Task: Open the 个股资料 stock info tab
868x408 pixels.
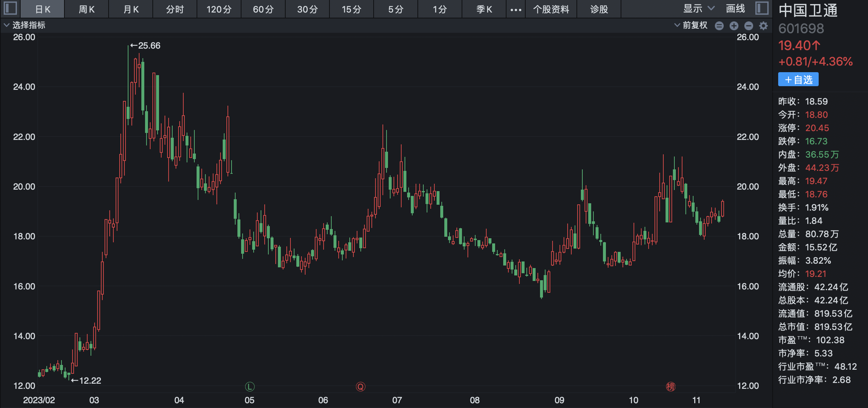Action: tap(551, 10)
